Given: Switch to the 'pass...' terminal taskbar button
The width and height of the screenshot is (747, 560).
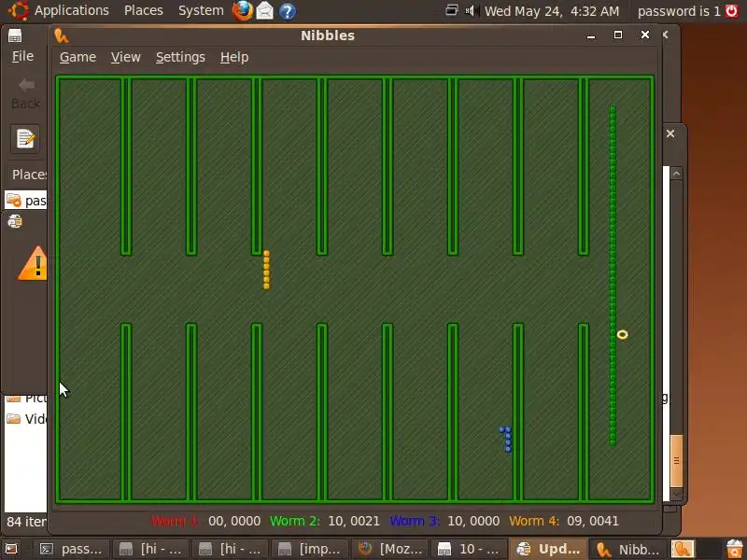Looking at the screenshot, I should [x=72, y=549].
